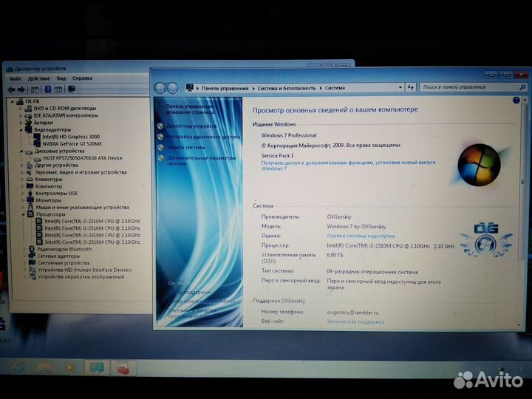
Task: Click the System window vertical scrollbar
Action: click(x=524, y=183)
